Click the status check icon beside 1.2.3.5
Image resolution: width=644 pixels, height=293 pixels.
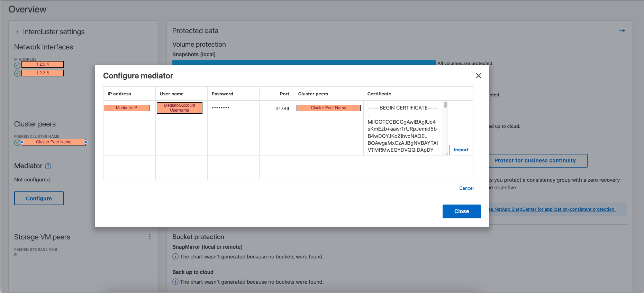point(17,74)
